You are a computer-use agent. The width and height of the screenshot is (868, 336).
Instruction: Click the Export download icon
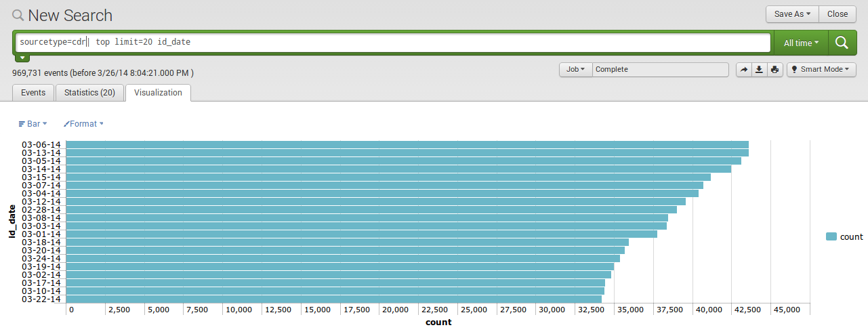[x=760, y=70]
